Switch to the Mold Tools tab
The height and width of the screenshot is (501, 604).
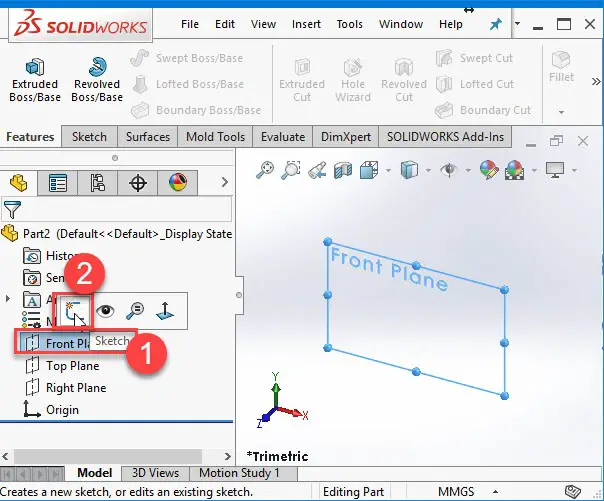[215, 137]
